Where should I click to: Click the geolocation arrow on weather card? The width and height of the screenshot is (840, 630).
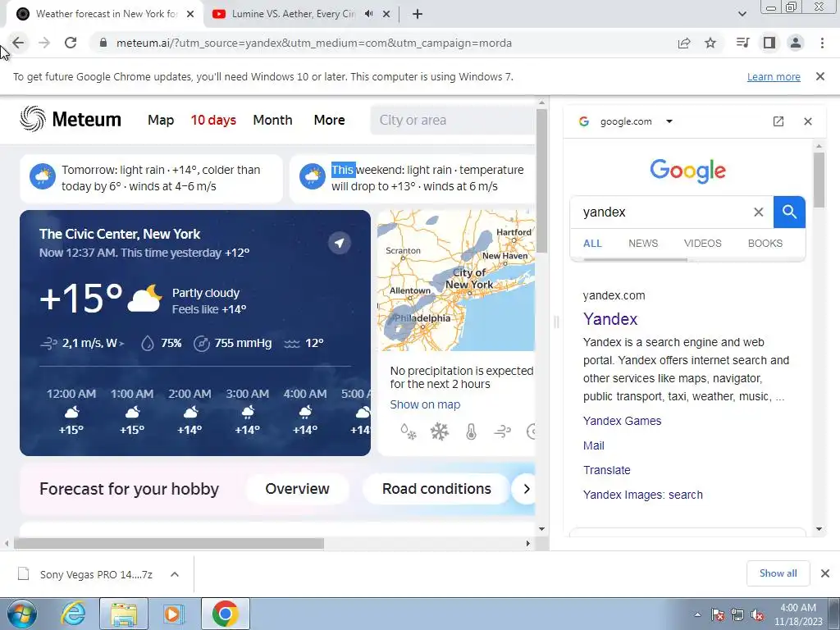(339, 243)
